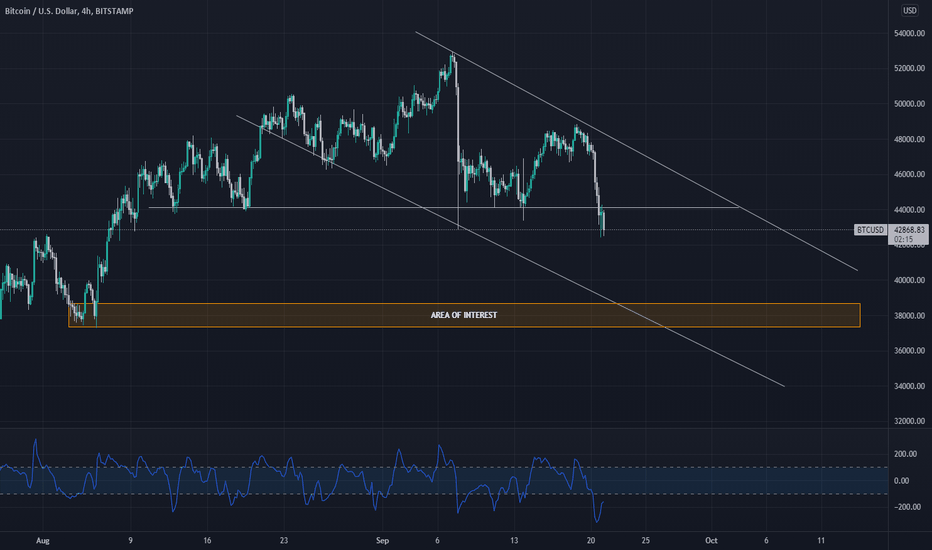Click the 40000.00 price axis label
The width and height of the screenshot is (932, 550).
coord(909,280)
